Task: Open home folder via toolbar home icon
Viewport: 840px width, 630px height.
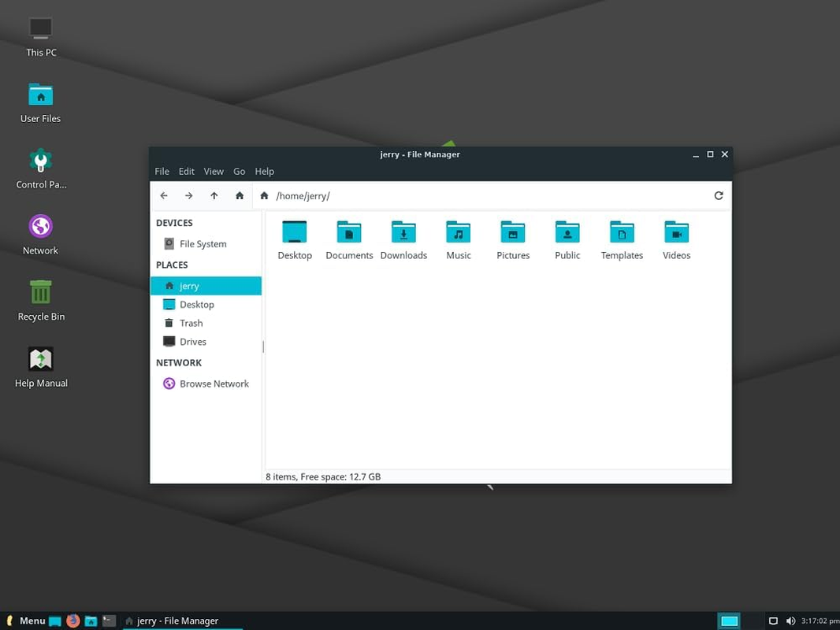Action: [x=239, y=195]
